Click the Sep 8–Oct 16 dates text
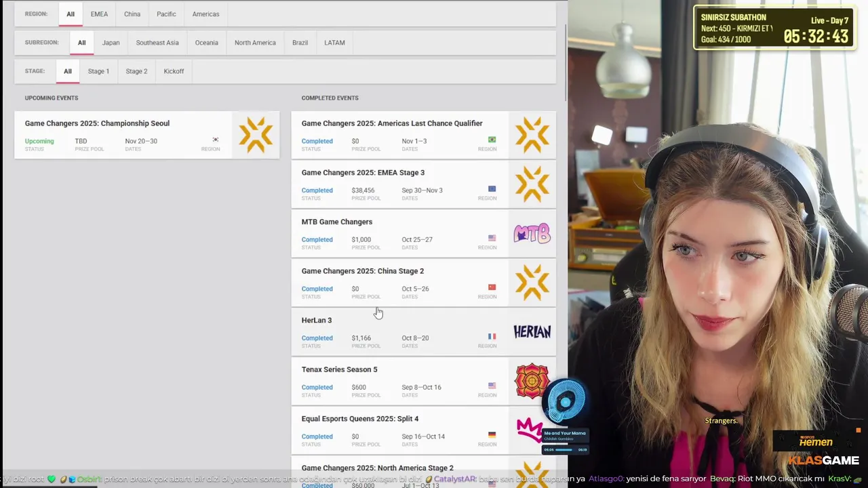The image size is (868, 488). [x=421, y=387]
